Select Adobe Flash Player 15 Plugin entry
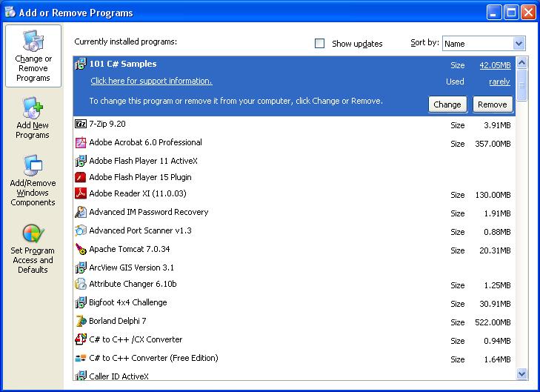The height and width of the screenshot is (392, 540). tap(294, 177)
